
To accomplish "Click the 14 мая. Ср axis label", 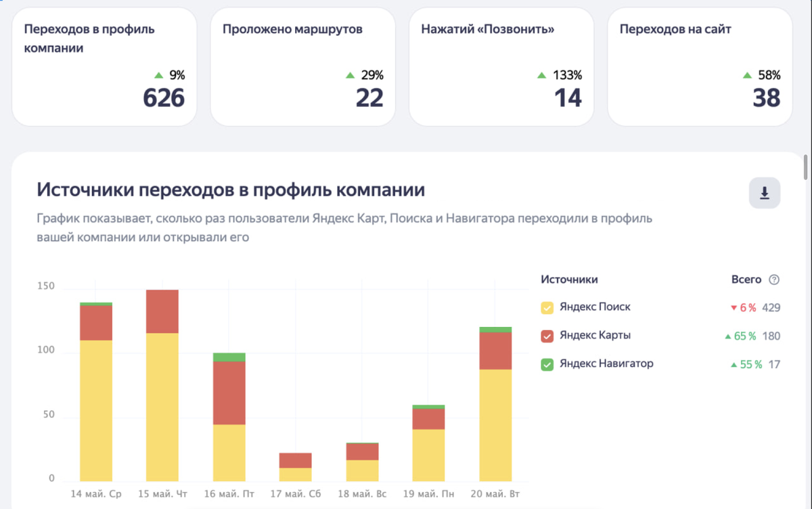I will pyautogui.click(x=95, y=494).
